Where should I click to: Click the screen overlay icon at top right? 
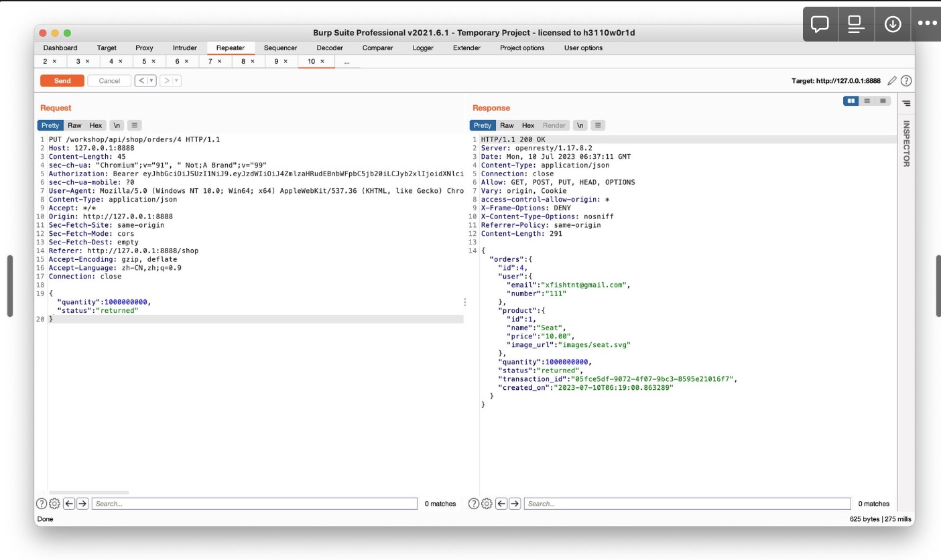(x=856, y=24)
